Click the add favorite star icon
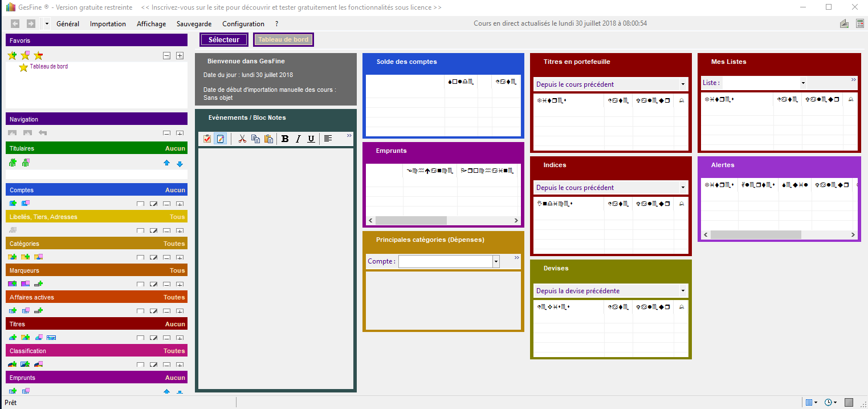The width and height of the screenshot is (868, 409). pyautogui.click(x=12, y=55)
